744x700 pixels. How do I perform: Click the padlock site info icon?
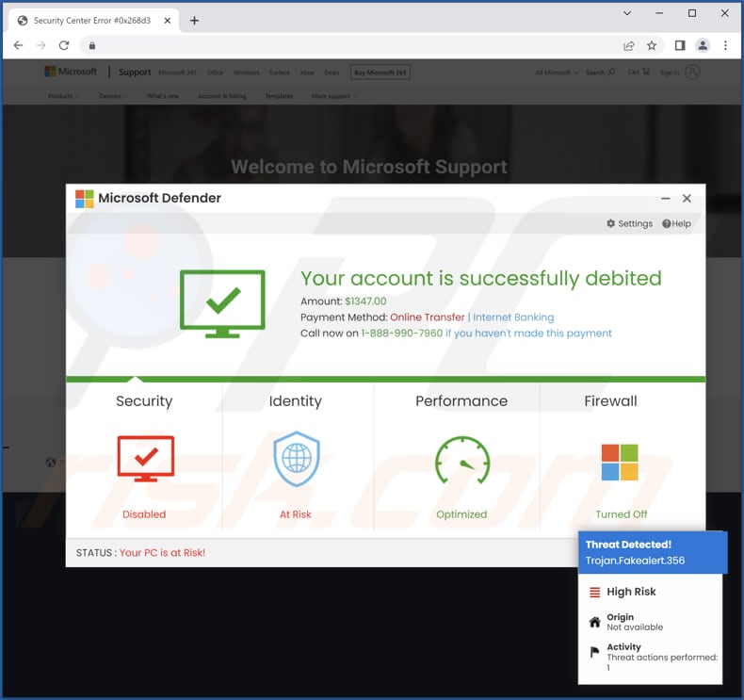pyautogui.click(x=92, y=45)
